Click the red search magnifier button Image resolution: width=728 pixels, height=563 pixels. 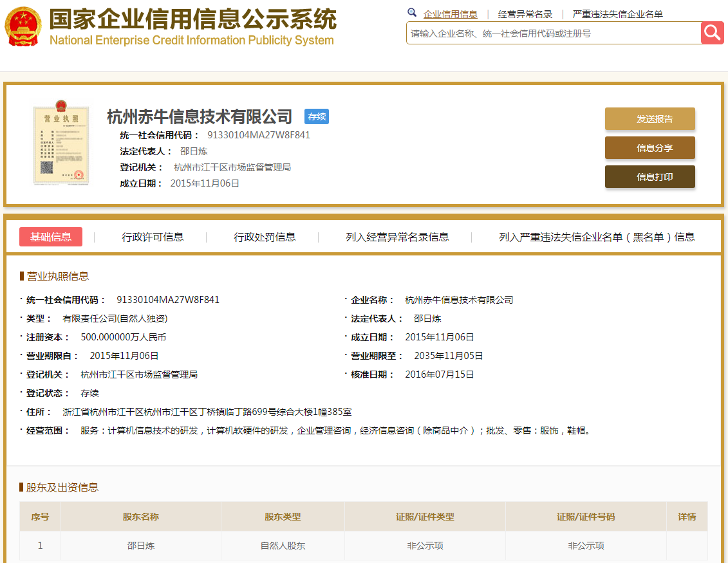(713, 33)
